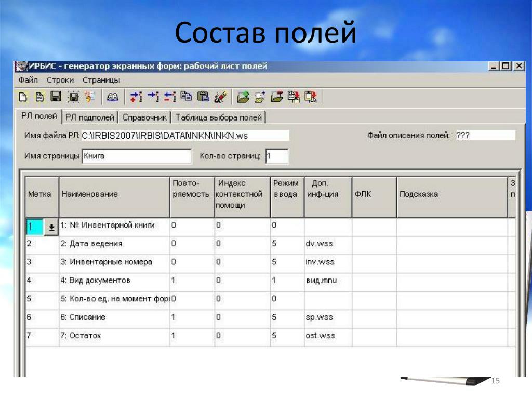Image resolution: width=532 pixels, height=399 pixels.
Task: Click the New blank worksheet icon
Action: pyautogui.click(x=23, y=97)
